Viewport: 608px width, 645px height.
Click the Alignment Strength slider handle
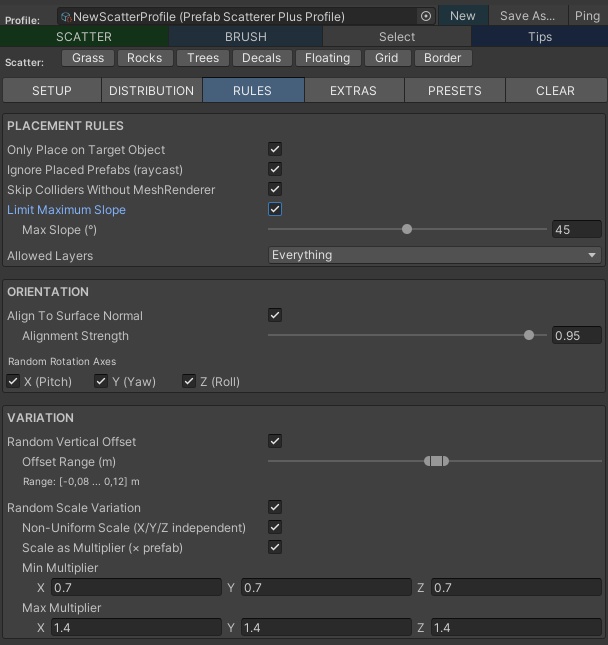point(529,335)
